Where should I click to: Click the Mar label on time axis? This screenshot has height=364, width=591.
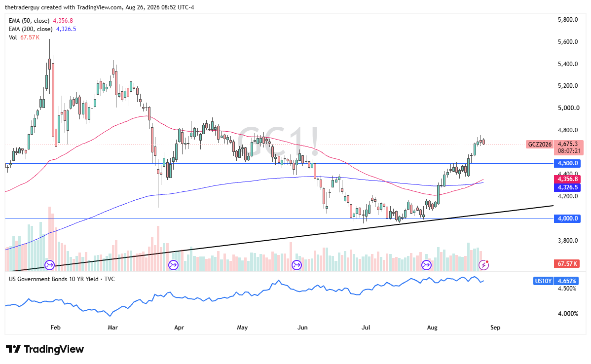point(112,328)
